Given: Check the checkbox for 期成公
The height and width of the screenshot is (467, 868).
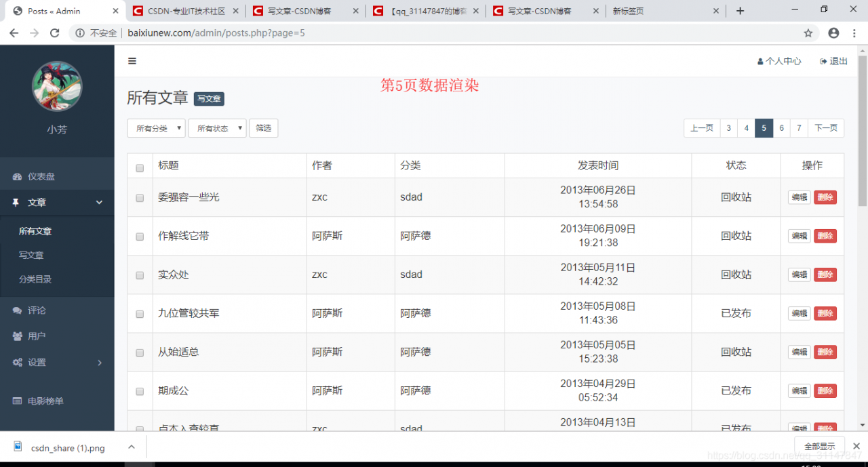Looking at the screenshot, I should [140, 390].
